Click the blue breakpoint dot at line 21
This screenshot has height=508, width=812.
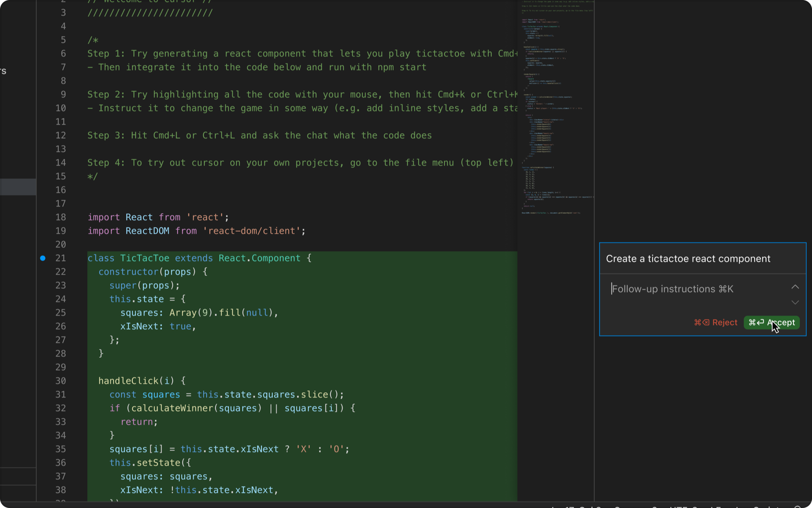(x=43, y=258)
